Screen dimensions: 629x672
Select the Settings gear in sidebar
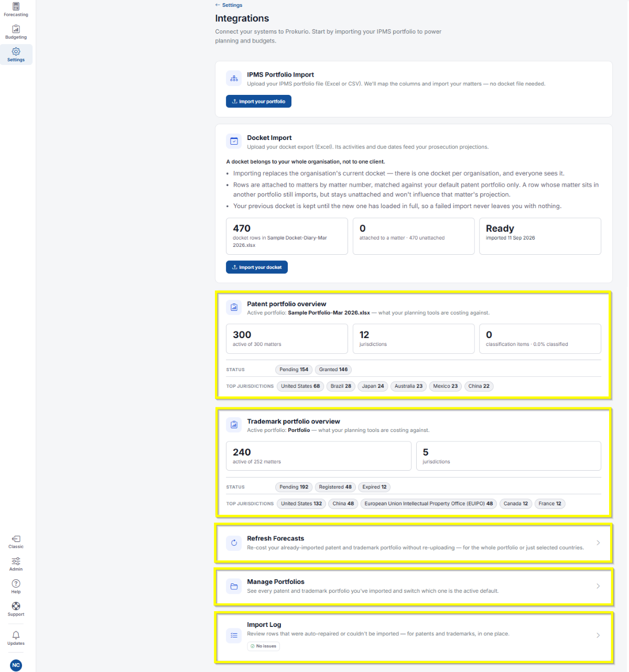pyautogui.click(x=16, y=55)
